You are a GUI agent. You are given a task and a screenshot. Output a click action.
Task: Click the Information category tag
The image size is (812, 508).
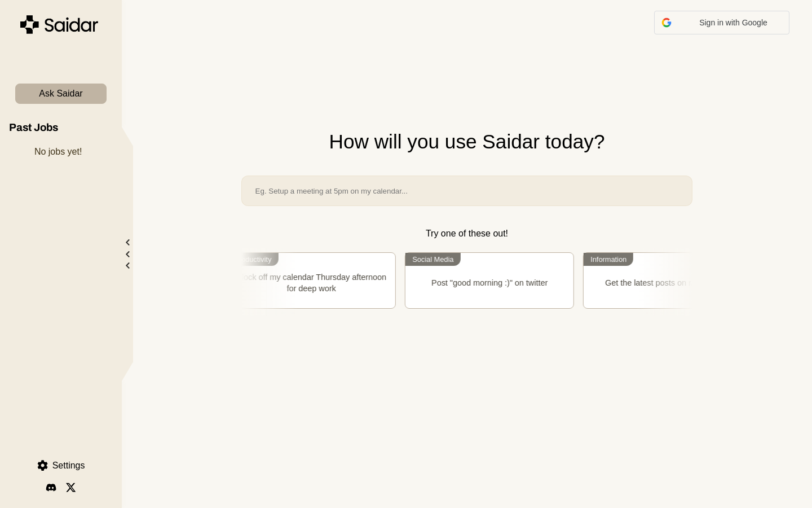[608, 260]
